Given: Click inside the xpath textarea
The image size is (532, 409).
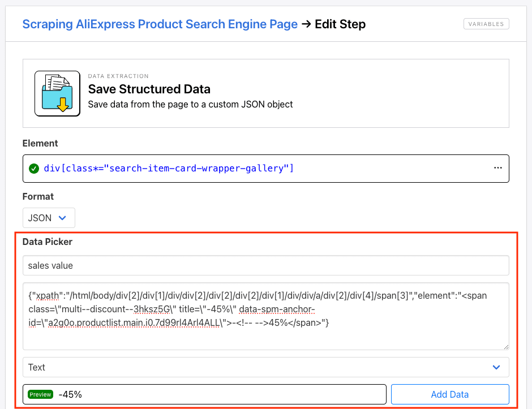Looking at the screenshot, I should [265, 316].
